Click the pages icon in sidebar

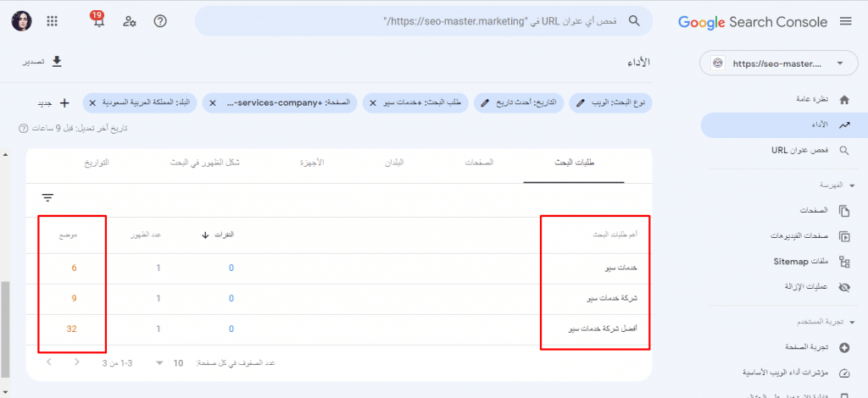(x=844, y=211)
